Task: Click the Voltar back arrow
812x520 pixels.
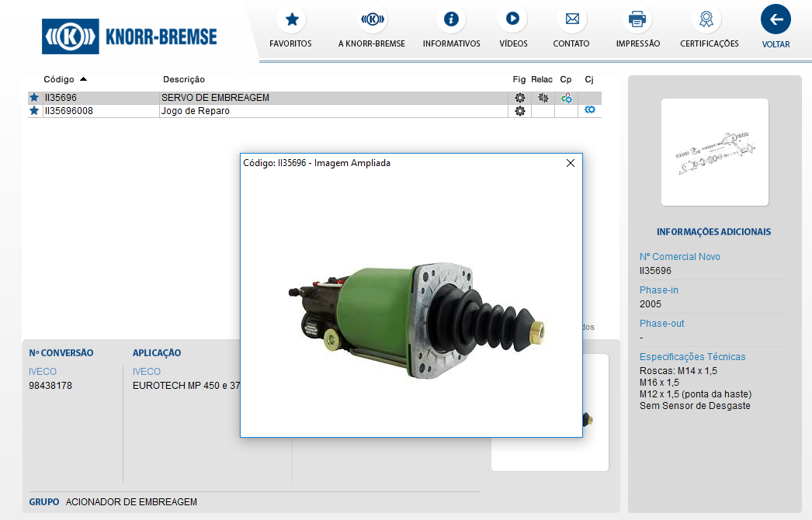Action: [x=776, y=19]
